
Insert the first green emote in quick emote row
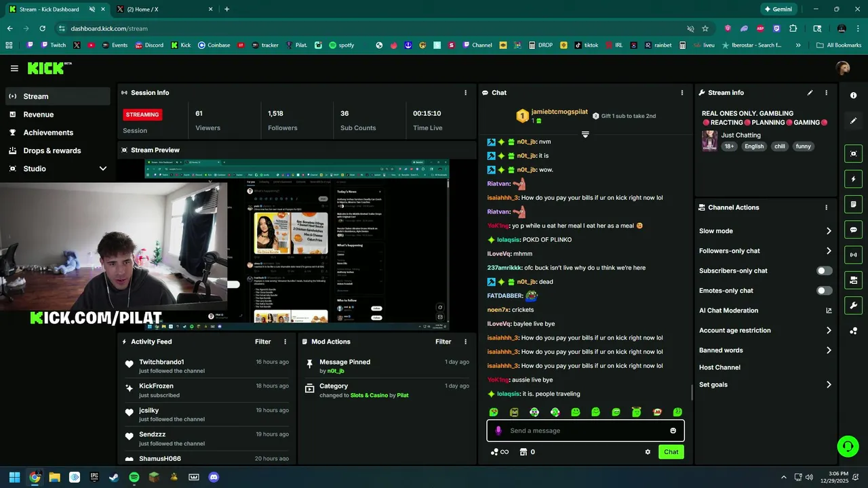click(494, 412)
